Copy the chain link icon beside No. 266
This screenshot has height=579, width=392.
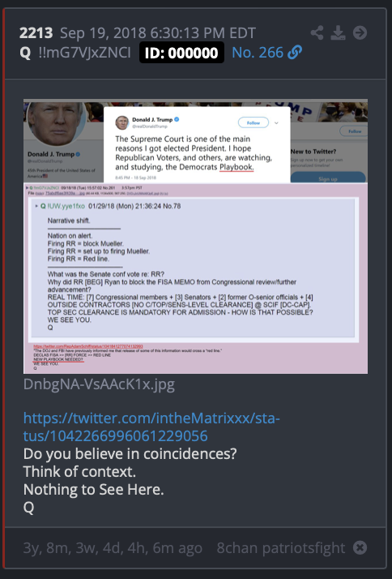click(x=295, y=53)
